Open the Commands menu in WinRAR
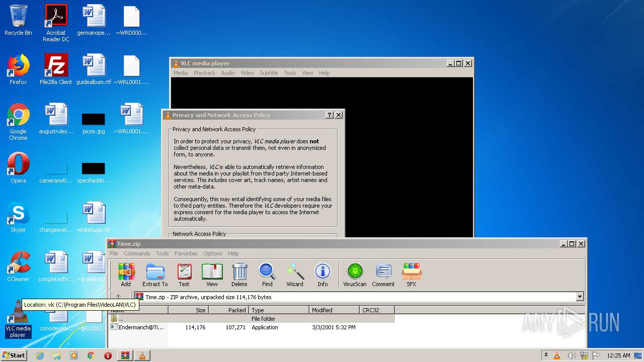 137,253
